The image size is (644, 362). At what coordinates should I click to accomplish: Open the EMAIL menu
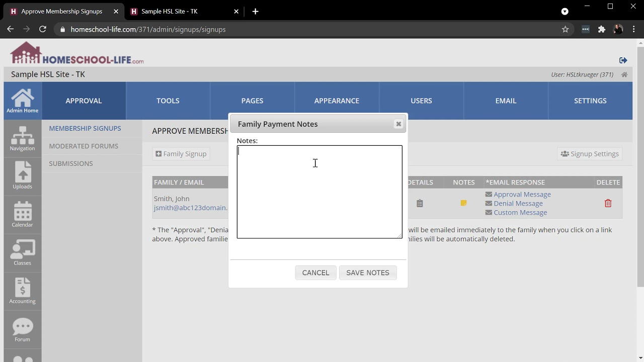point(506,101)
